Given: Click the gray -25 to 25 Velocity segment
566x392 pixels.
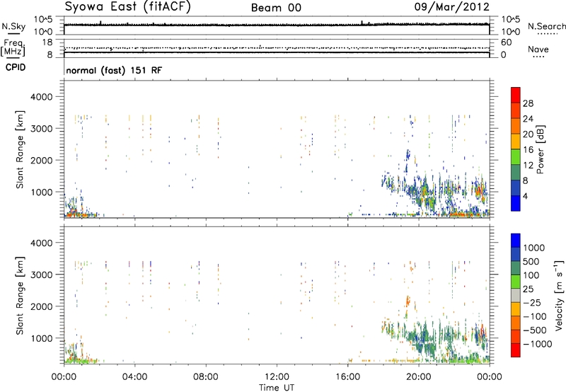Looking at the screenshot, I should point(516,296).
